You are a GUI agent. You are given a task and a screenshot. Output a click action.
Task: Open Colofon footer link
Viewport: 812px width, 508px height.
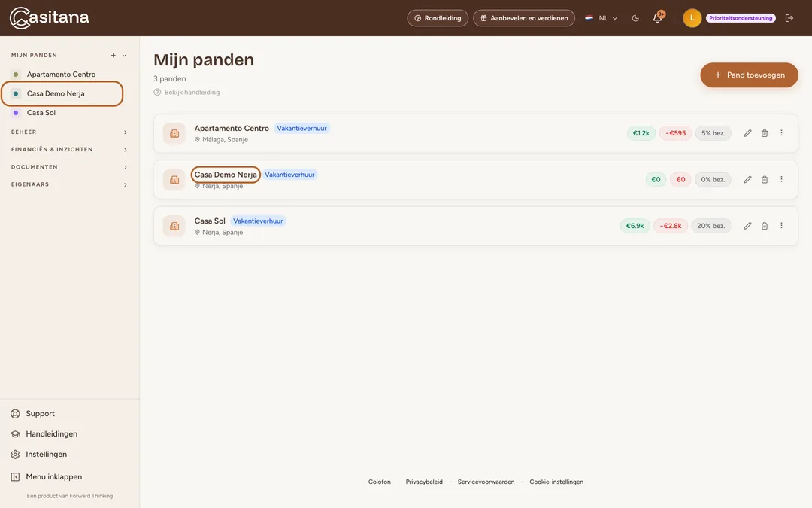pyautogui.click(x=380, y=482)
